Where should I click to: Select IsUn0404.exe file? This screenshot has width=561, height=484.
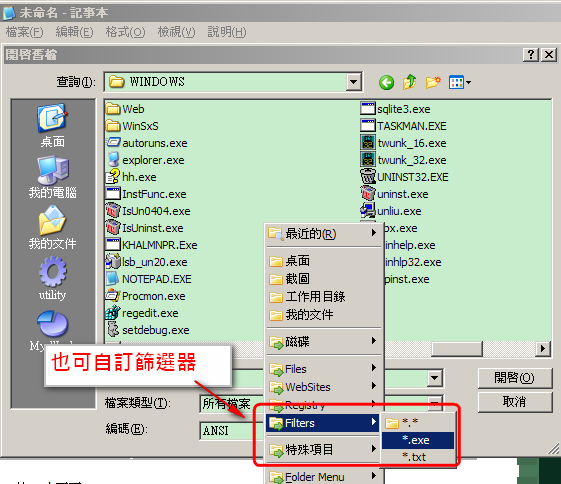(x=148, y=211)
